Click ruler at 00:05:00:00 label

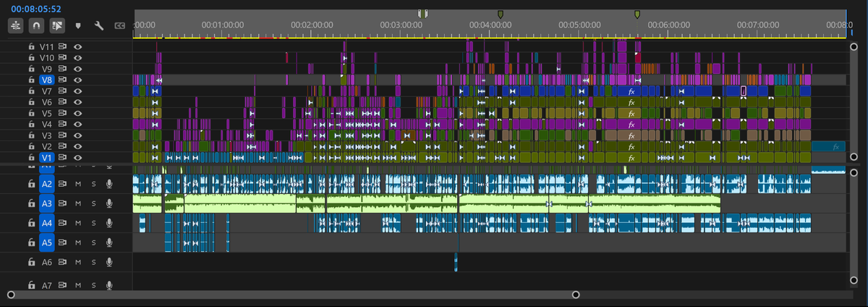(x=579, y=24)
